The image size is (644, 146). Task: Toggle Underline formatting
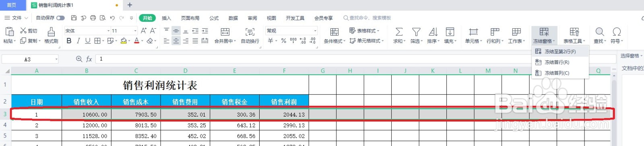click(x=87, y=41)
